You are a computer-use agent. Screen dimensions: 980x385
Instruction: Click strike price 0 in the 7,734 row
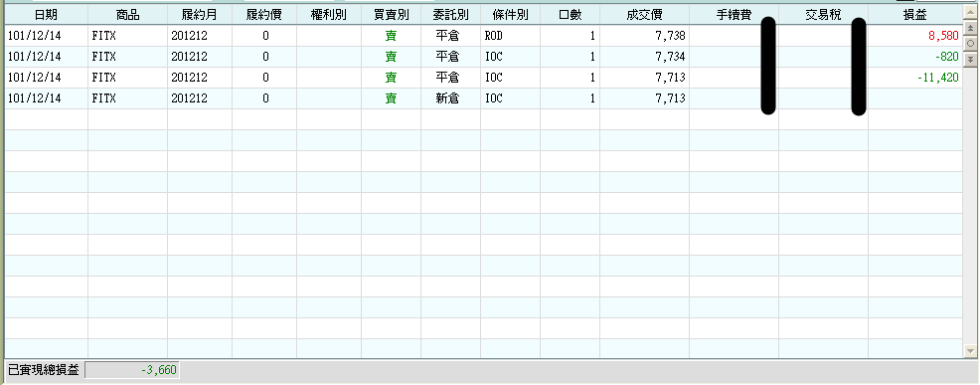[265, 57]
